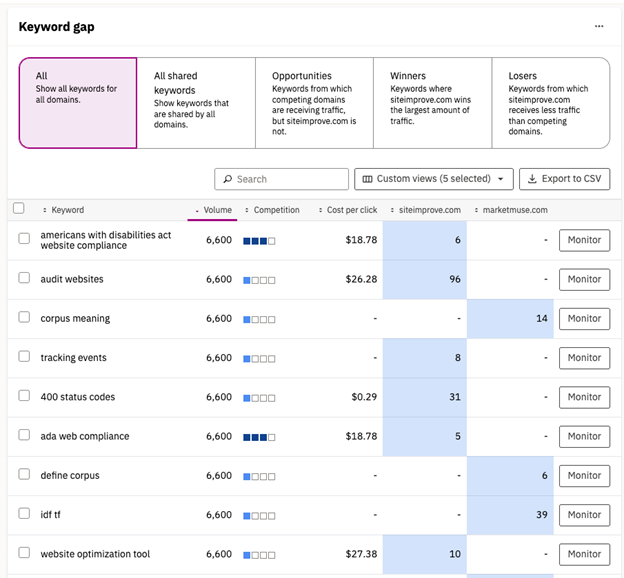Export the keyword list to CSV

(564, 179)
